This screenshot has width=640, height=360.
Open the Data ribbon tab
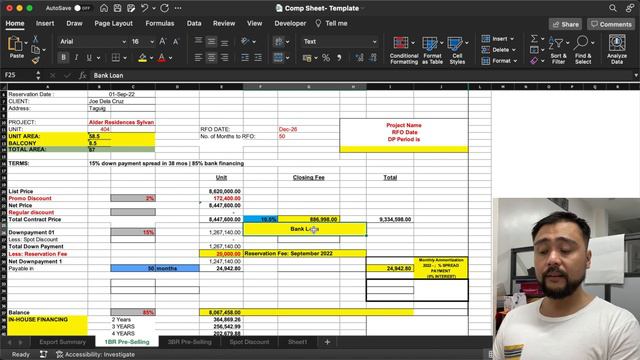[x=194, y=24]
